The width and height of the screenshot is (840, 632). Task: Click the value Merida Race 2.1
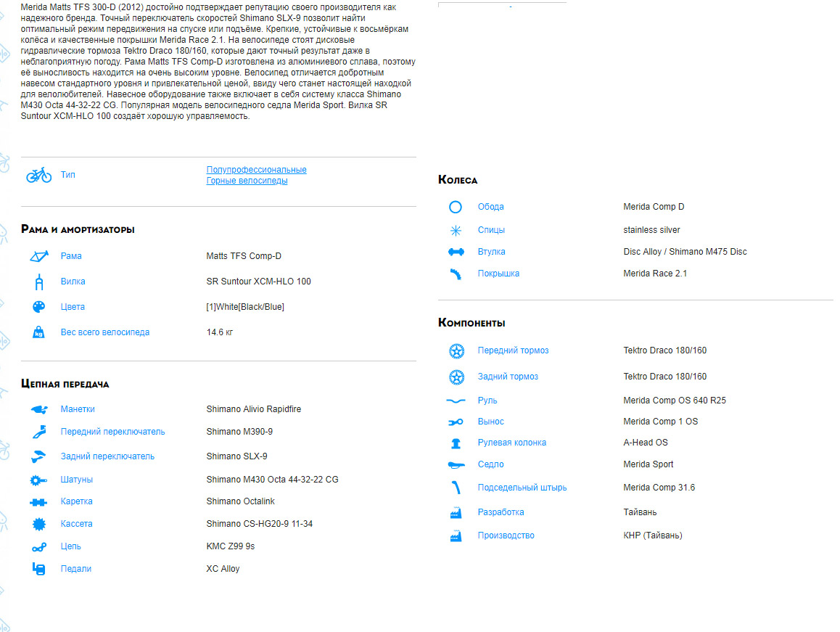[x=655, y=274]
